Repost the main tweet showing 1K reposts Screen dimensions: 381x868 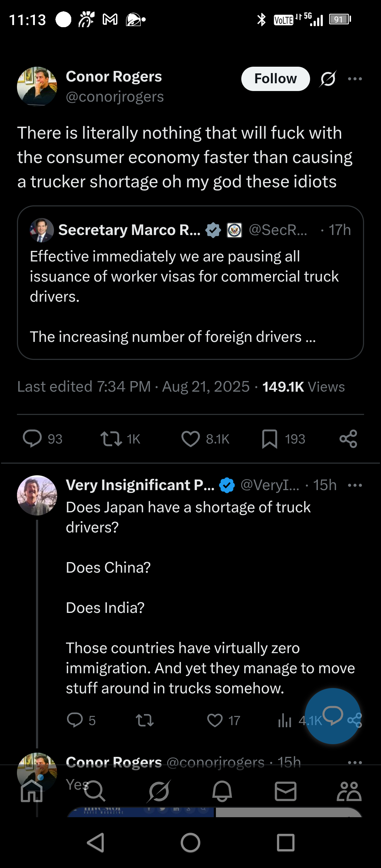(120, 439)
